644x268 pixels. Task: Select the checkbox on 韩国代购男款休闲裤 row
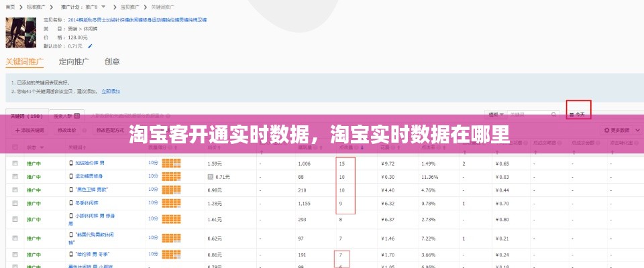[x=14, y=238]
